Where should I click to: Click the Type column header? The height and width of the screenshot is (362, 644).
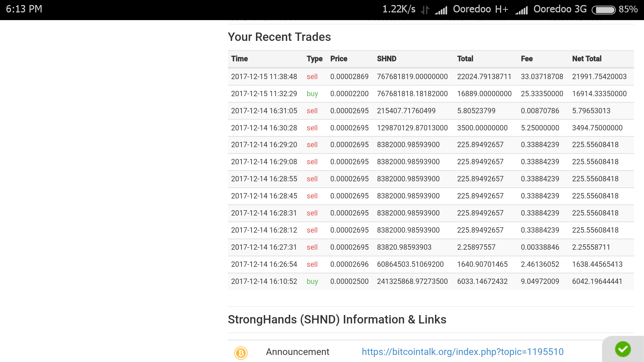[x=315, y=59]
